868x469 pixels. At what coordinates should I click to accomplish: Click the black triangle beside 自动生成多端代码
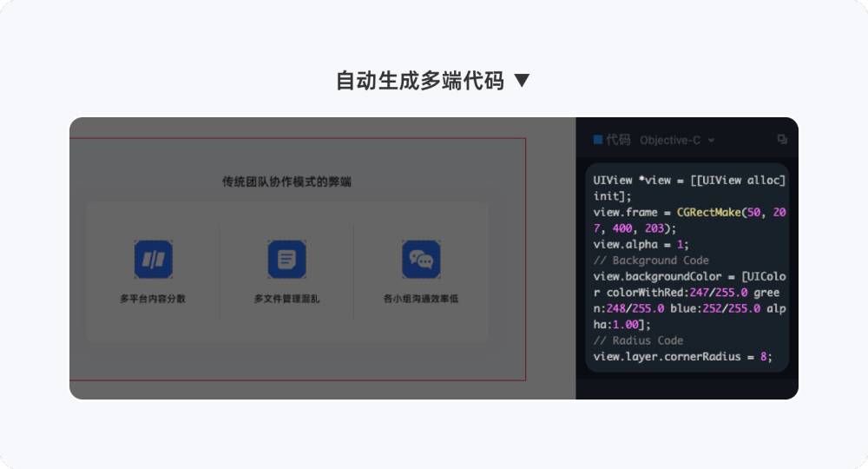pyautogui.click(x=522, y=81)
